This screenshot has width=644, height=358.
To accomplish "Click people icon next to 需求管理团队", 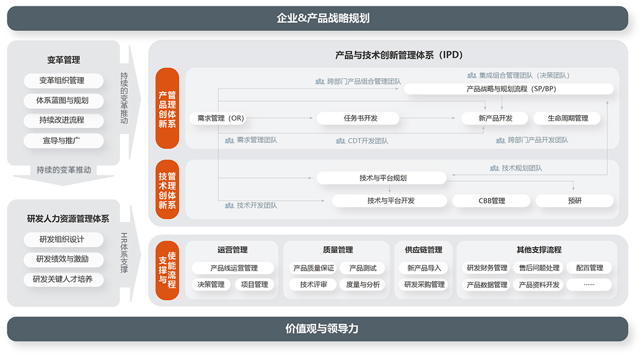I will [x=229, y=140].
